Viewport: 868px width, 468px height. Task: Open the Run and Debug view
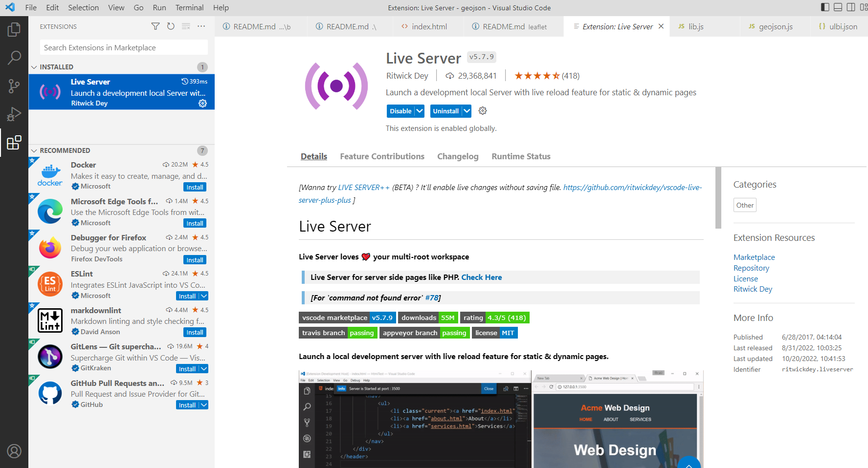14,114
